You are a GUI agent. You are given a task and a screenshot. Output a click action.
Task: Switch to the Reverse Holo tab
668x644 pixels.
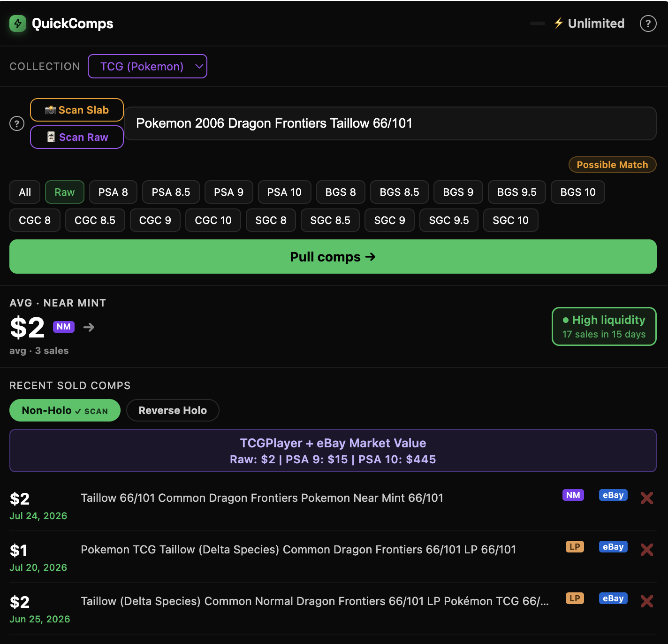pos(173,410)
